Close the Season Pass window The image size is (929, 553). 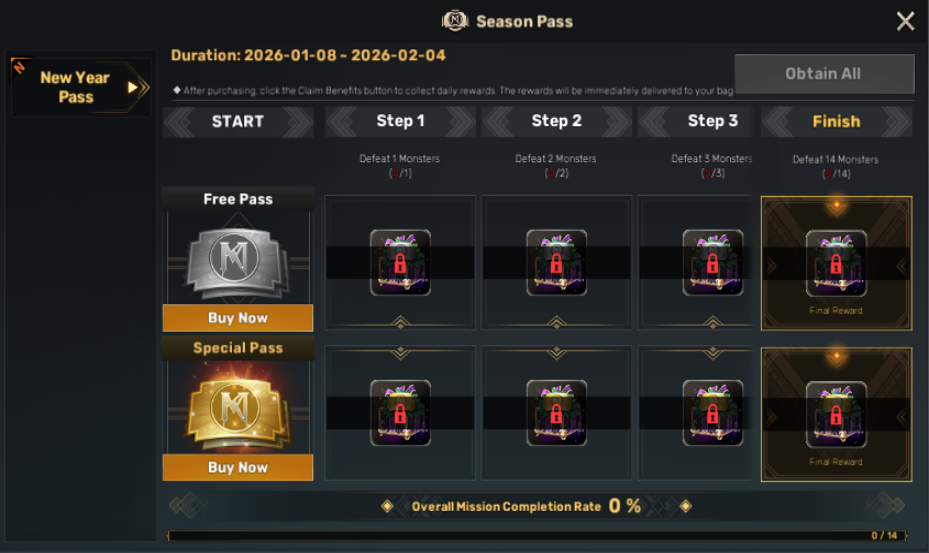905,21
